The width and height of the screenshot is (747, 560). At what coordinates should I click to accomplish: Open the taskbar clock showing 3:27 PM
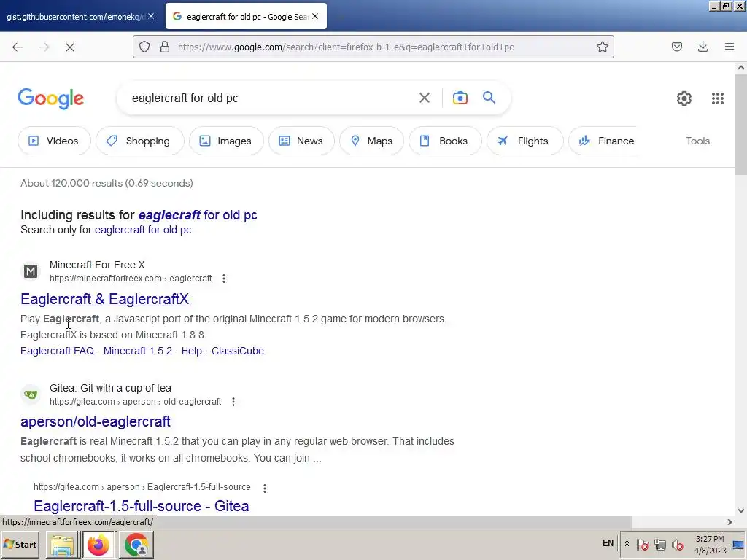click(710, 545)
